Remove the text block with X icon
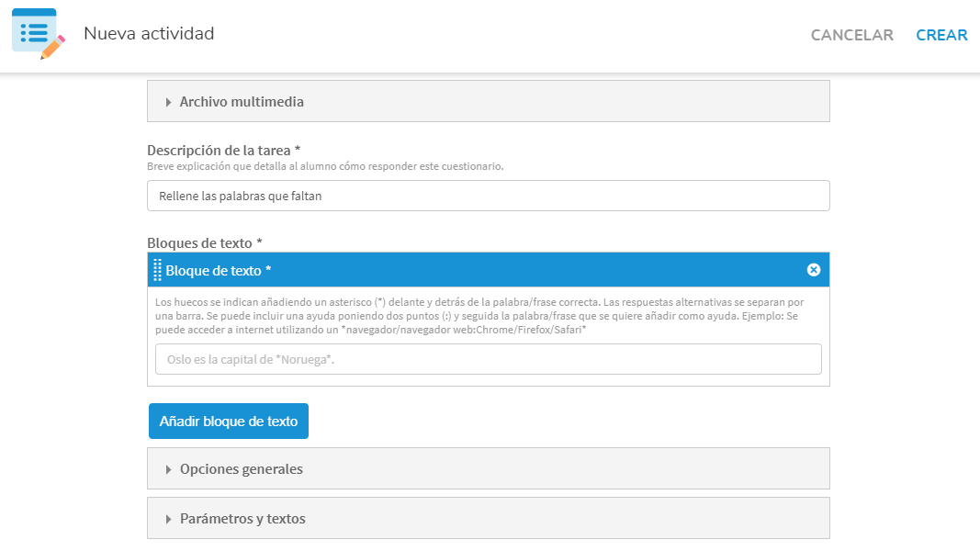 (x=813, y=270)
